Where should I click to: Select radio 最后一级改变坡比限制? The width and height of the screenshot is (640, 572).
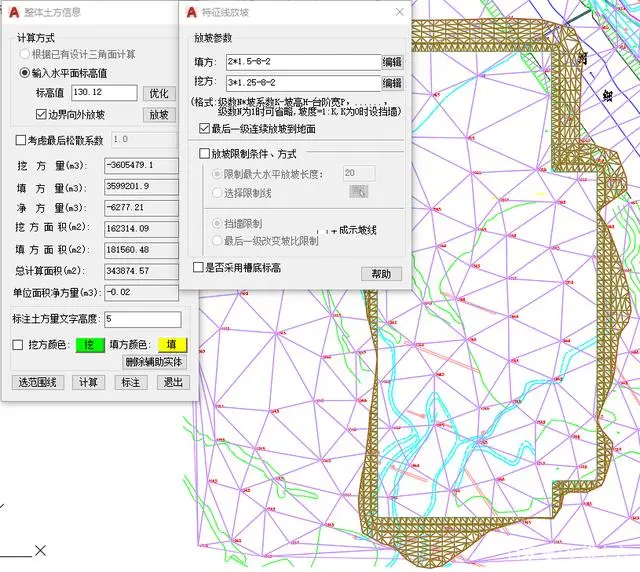pos(217,241)
